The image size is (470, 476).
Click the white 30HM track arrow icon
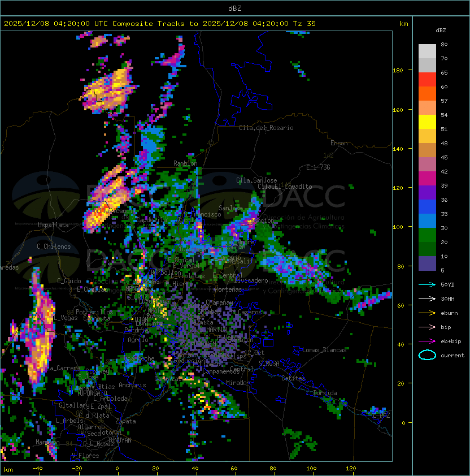427,298
